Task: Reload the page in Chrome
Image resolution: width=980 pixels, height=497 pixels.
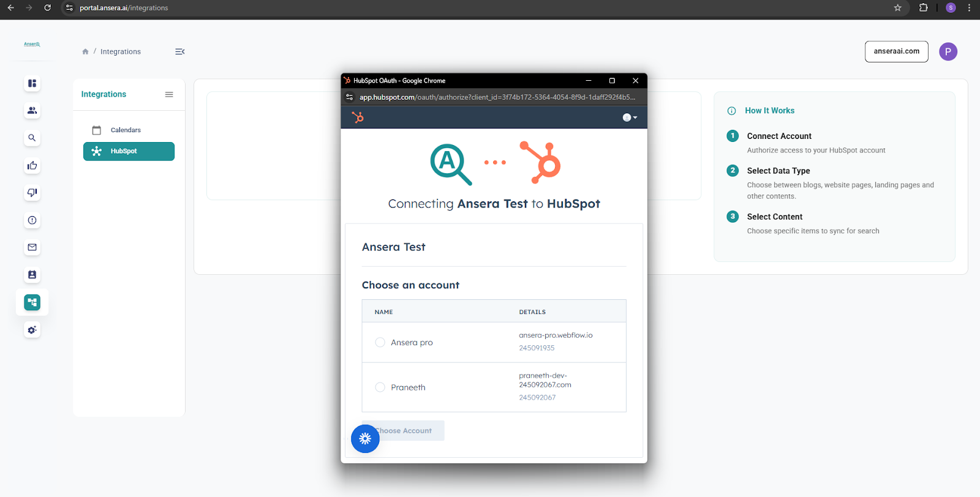Action: (x=48, y=8)
